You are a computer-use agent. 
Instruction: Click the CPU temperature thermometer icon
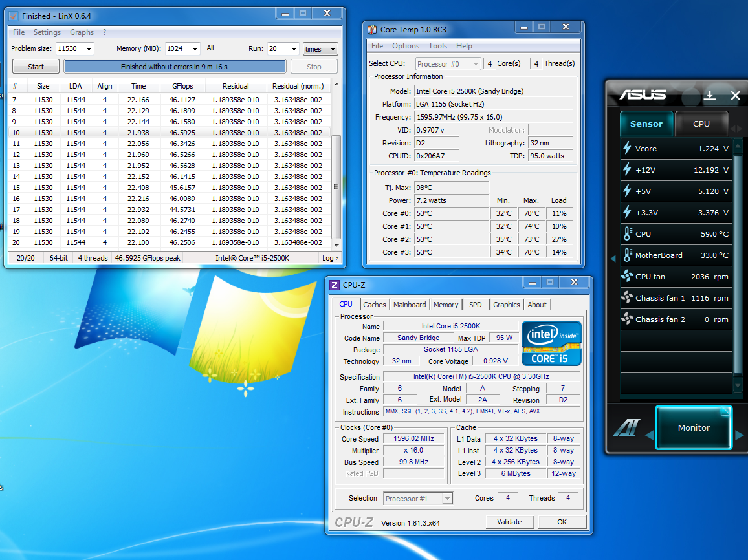[x=627, y=234]
